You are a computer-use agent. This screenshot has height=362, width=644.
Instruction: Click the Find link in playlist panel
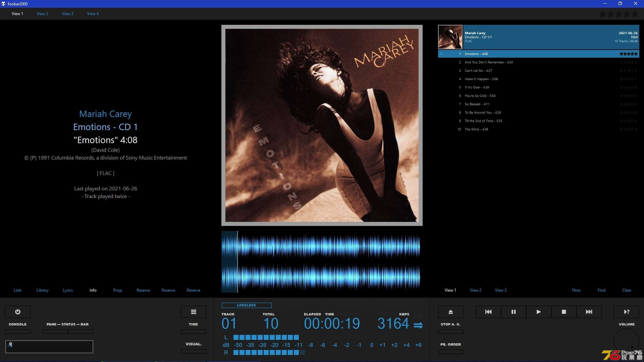coord(601,290)
